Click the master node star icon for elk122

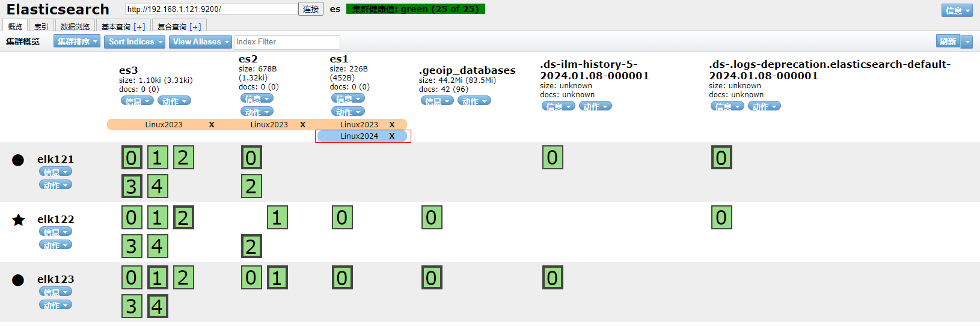pos(19,220)
